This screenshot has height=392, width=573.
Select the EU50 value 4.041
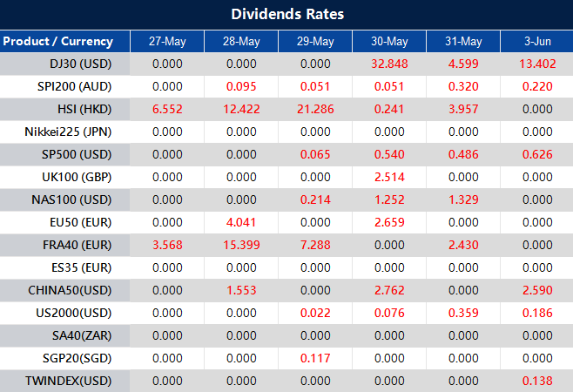[x=241, y=222]
